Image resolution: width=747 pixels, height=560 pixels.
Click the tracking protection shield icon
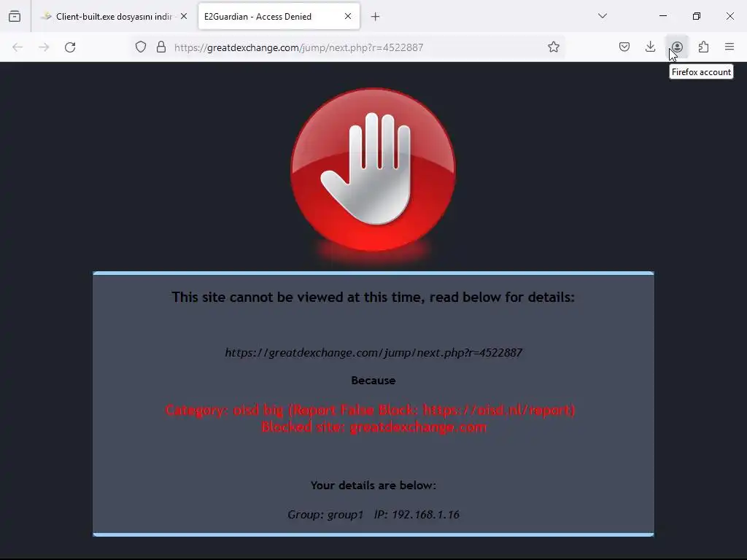[x=141, y=47]
